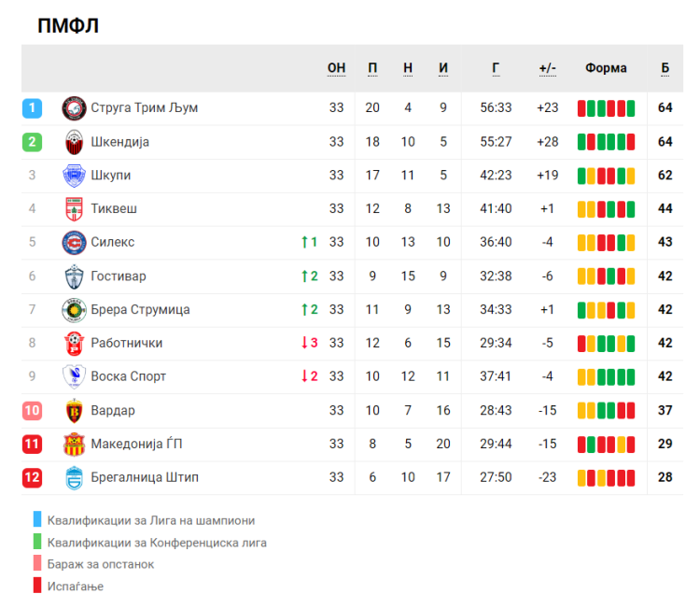700x608 pixels.
Task: Click the Вардар club badge
Action: click(x=74, y=411)
